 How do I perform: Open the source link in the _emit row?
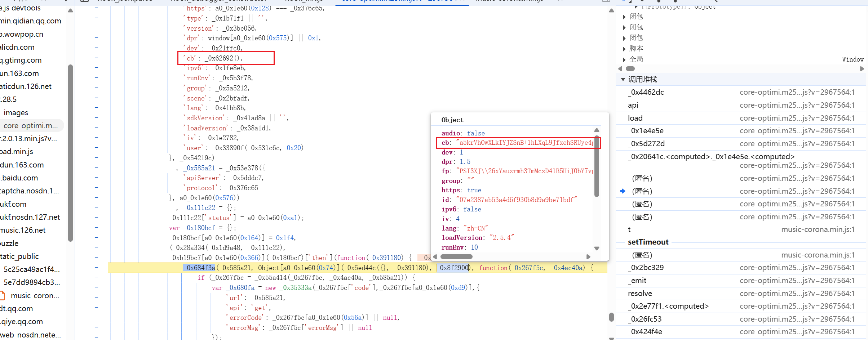click(x=797, y=281)
